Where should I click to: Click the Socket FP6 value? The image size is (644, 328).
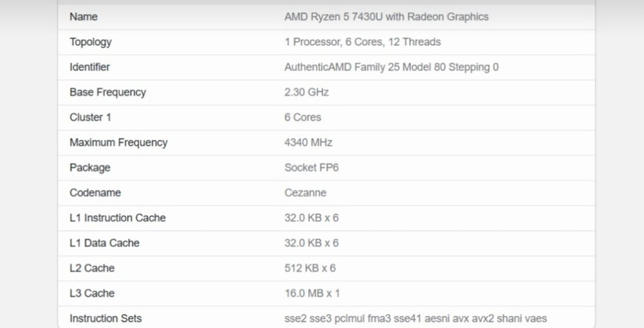(x=312, y=168)
